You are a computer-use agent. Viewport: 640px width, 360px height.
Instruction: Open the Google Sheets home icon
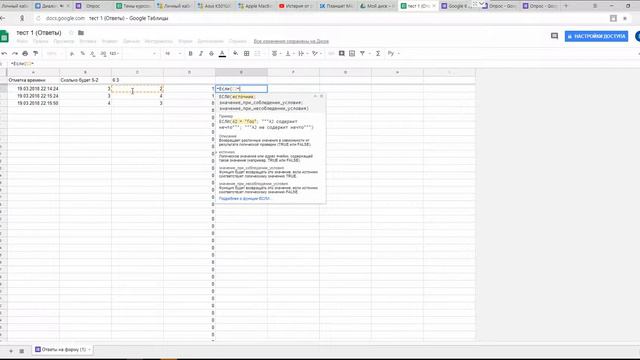point(4,36)
